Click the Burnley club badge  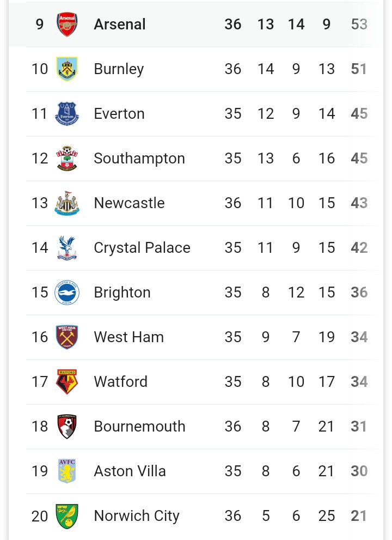(x=67, y=69)
